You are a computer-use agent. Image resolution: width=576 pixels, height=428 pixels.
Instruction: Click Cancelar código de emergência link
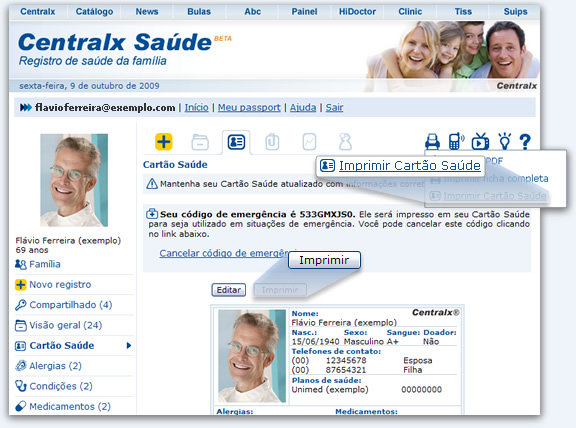point(224,253)
